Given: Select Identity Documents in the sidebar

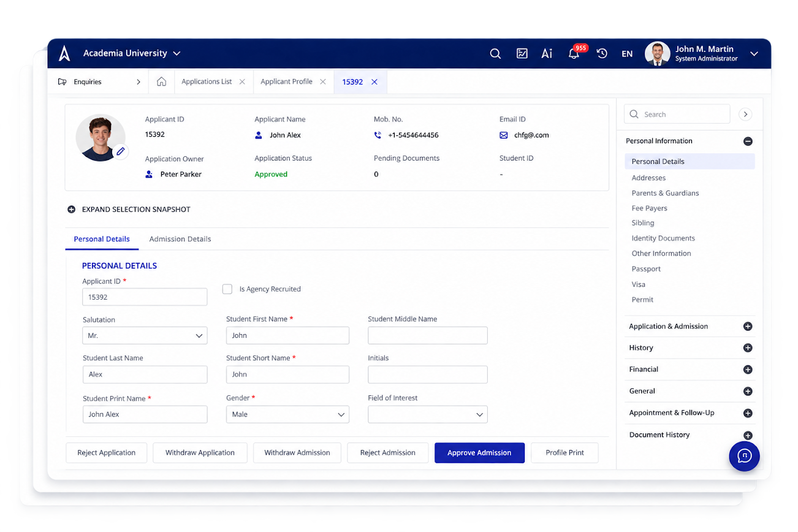Looking at the screenshot, I should tap(663, 238).
